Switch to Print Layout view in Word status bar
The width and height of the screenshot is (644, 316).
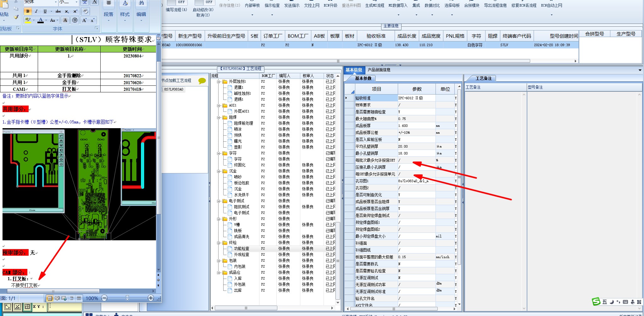tap(50, 298)
